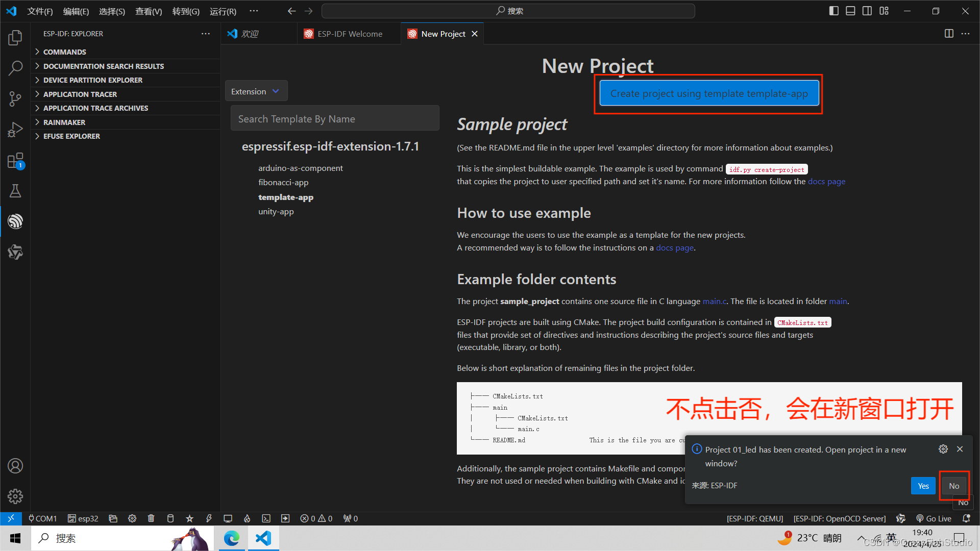Open the Extension template source dropdown
The width and height of the screenshot is (980, 551).
(x=256, y=91)
